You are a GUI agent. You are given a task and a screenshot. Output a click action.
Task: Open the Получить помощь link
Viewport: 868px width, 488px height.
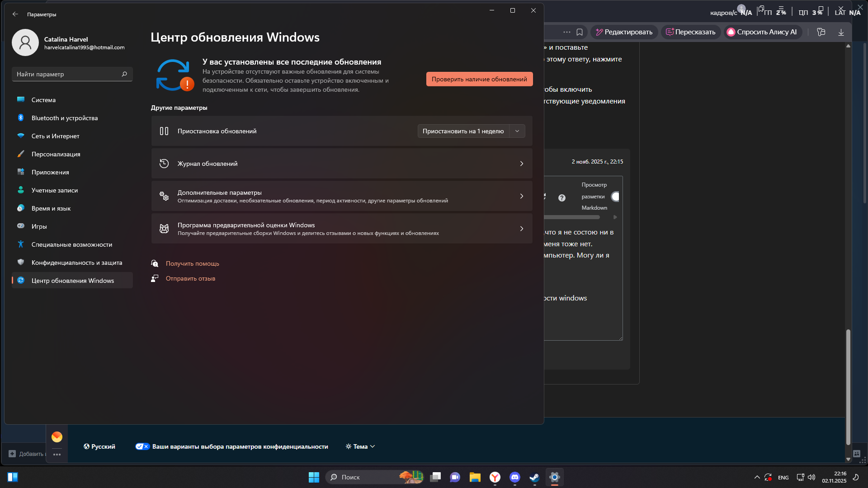pos(192,263)
